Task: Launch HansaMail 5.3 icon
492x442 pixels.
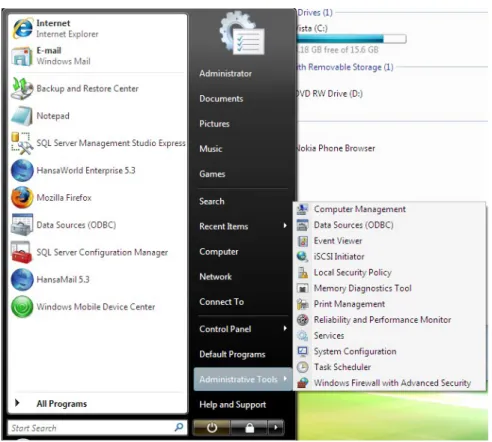Action: coord(22,279)
